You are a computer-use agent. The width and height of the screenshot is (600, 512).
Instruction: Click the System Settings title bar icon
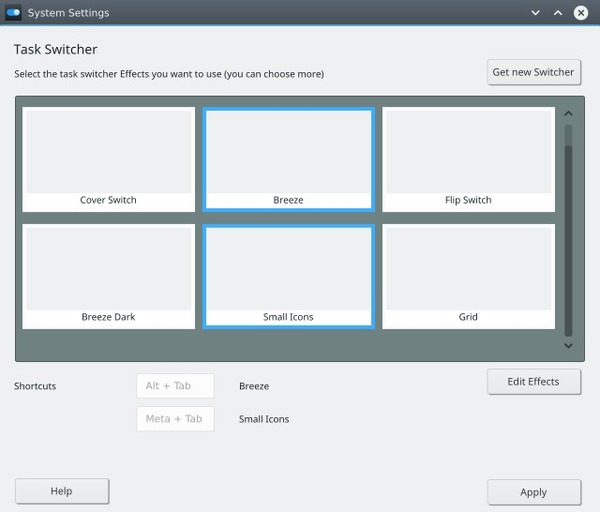click(14, 13)
